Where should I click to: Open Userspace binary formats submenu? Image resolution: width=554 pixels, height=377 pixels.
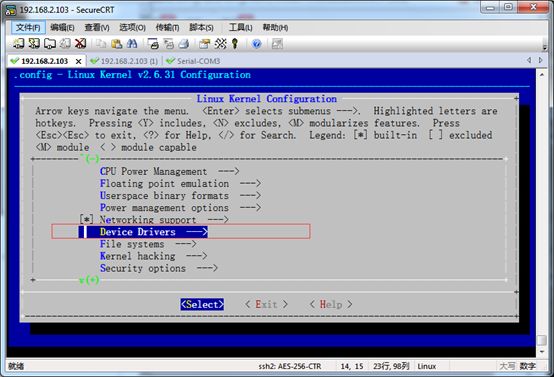pos(180,195)
